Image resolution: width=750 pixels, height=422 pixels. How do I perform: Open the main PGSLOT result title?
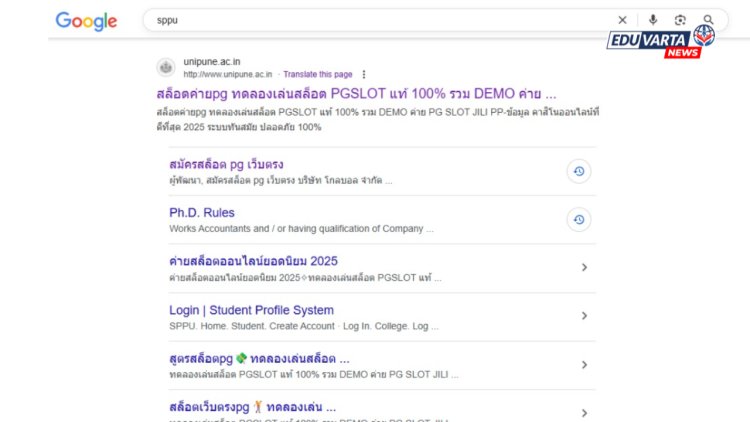[x=356, y=93]
